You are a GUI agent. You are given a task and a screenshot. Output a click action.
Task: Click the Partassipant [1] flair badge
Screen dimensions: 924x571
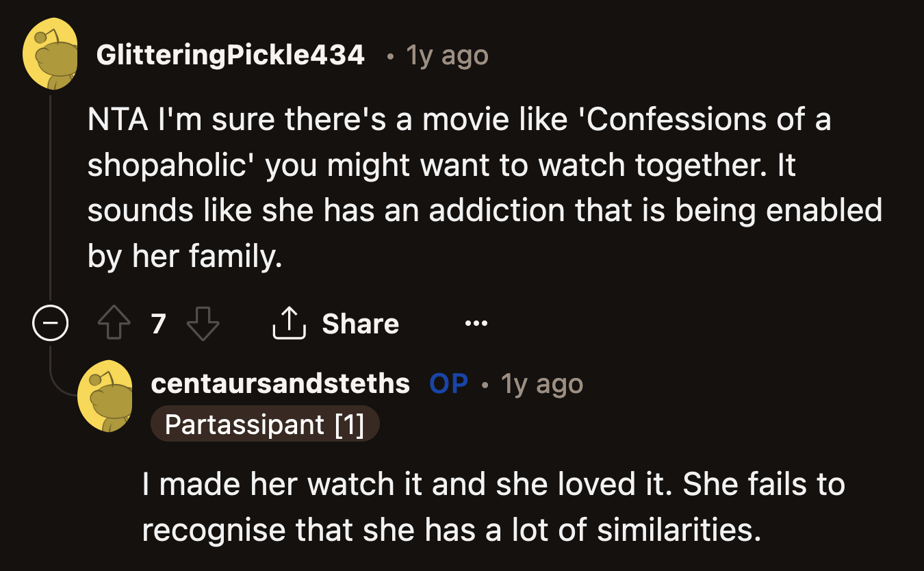[265, 423]
